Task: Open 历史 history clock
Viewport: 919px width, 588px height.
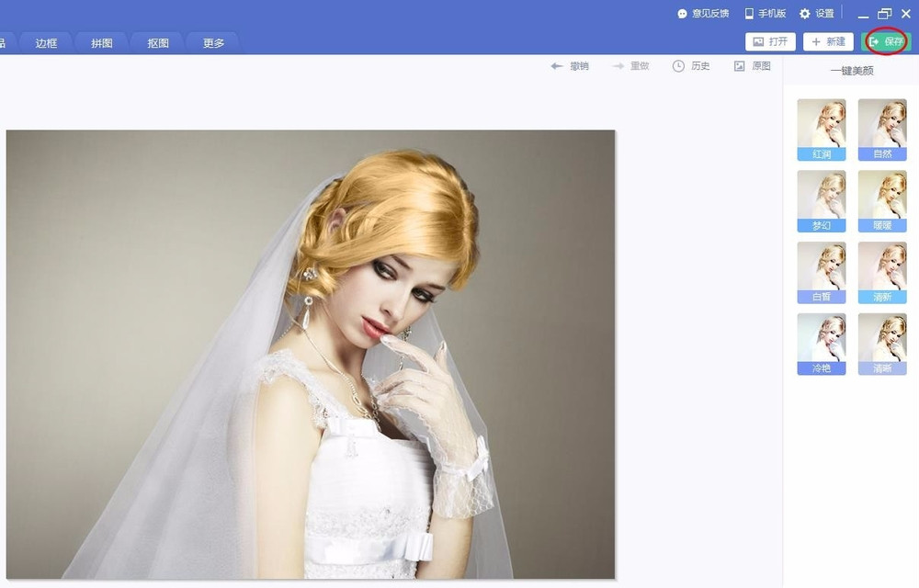Action: coord(691,66)
